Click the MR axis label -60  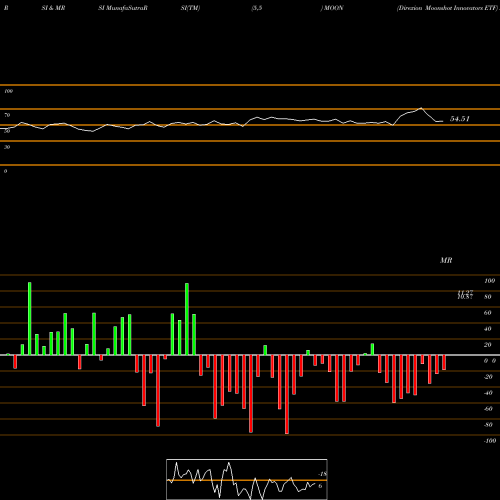pyautogui.click(x=488, y=409)
